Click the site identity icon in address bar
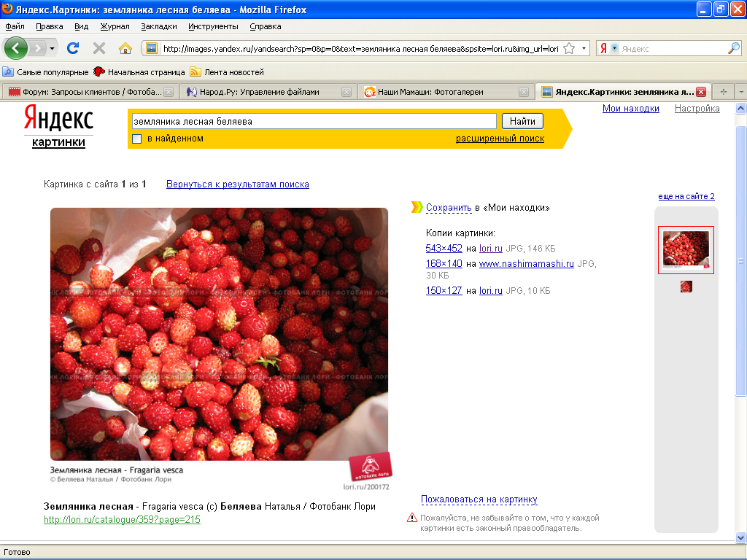Screen dimensions: 747x560 [x=152, y=48]
